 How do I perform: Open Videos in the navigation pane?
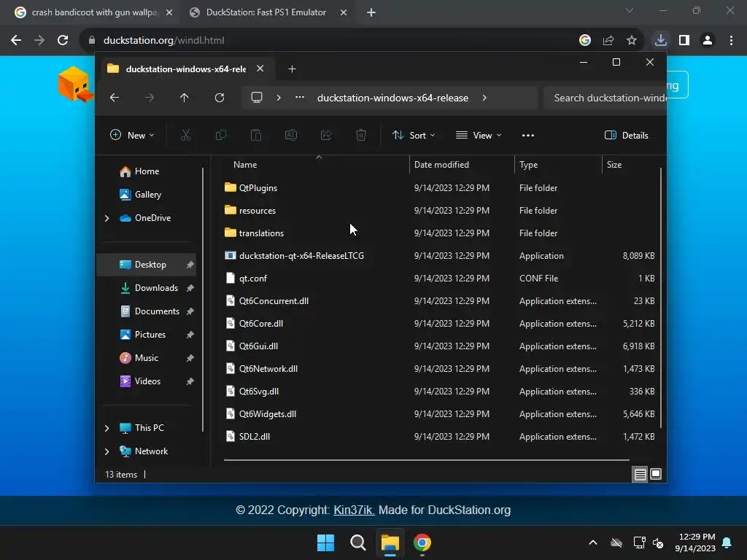pyautogui.click(x=147, y=381)
